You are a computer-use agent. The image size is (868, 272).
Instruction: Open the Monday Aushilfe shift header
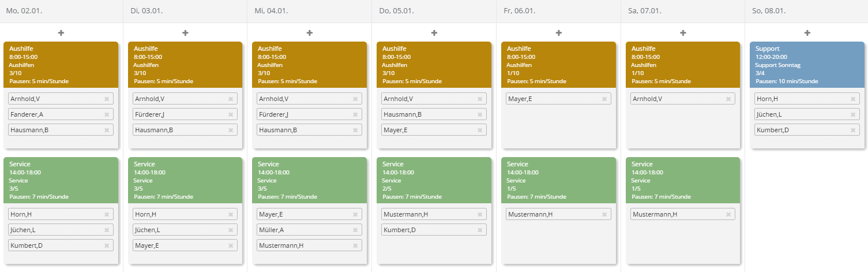61,65
